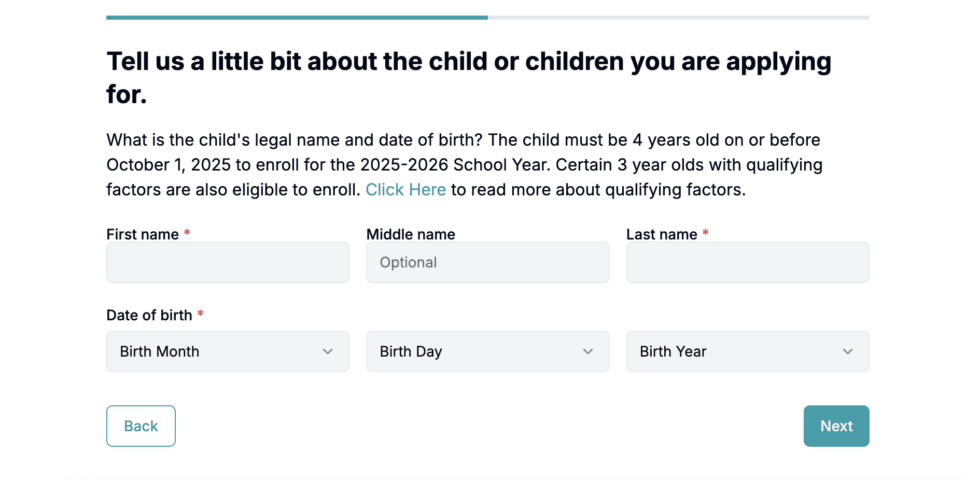Click the filled teal part of progress bar
The image size is (980, 481).
pyautogui.click(x=297, y=18)
